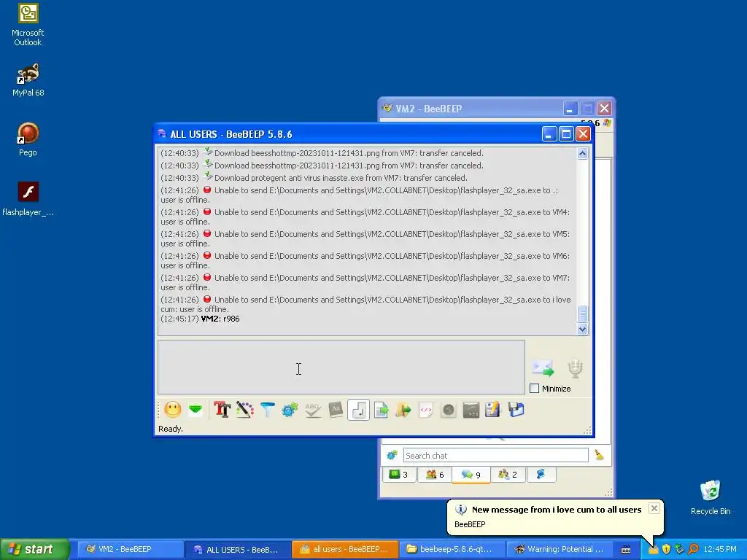Open chat settings blue gears icon
Image resolution: width=747 pixels, height=560 pixels.
click(290, 410)
